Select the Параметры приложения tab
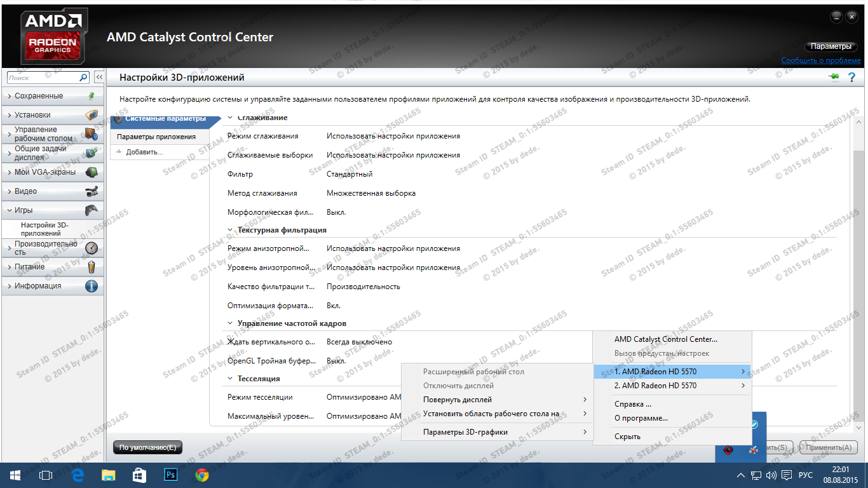The height and width of the screenshot is (488, 868). [159, 137]
